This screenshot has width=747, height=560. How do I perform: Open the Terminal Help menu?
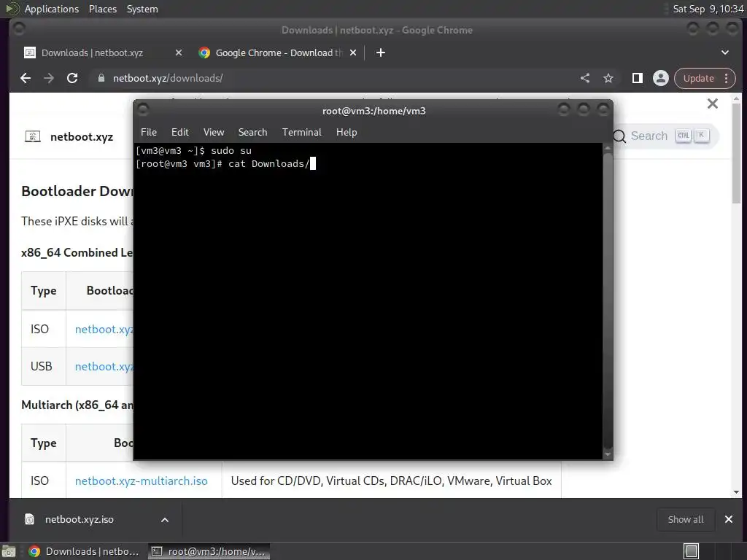coord(347,133)
